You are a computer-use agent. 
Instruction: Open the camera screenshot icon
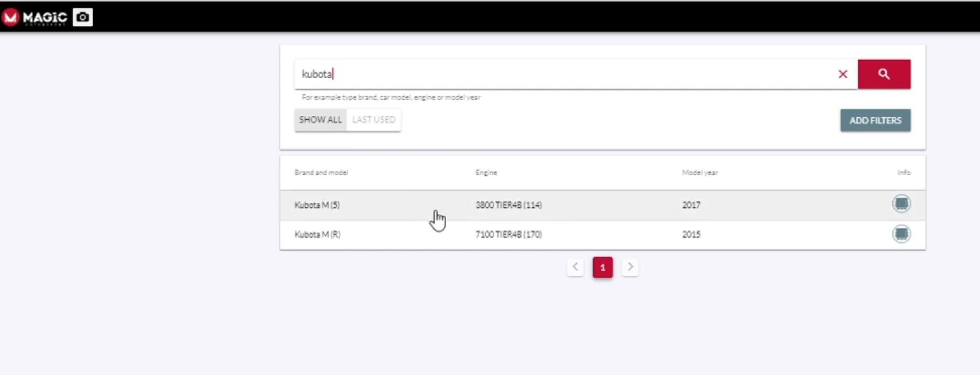coord(83,18)
